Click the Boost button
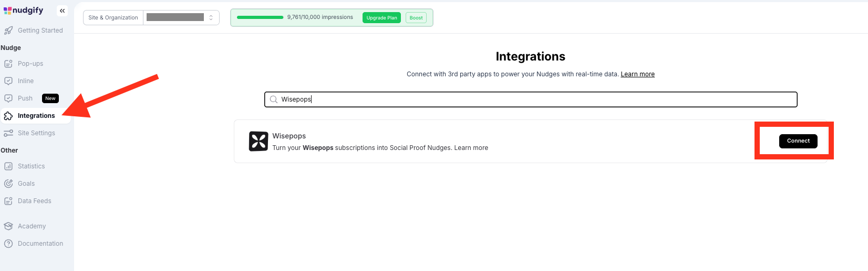The image size is (868, 271). [416, 18]
